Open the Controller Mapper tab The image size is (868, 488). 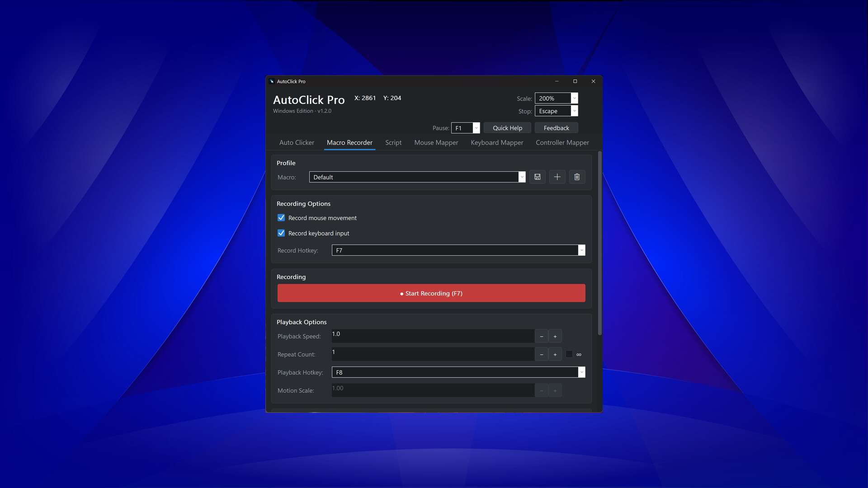(x=562, y=143)
